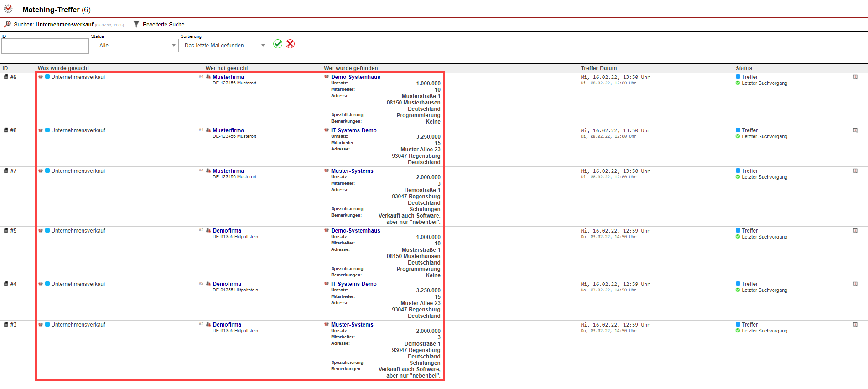Open IT-Systems Demo link in row #8
The image size is (868, 389).
pyautogui.click(x=353, y=130)
